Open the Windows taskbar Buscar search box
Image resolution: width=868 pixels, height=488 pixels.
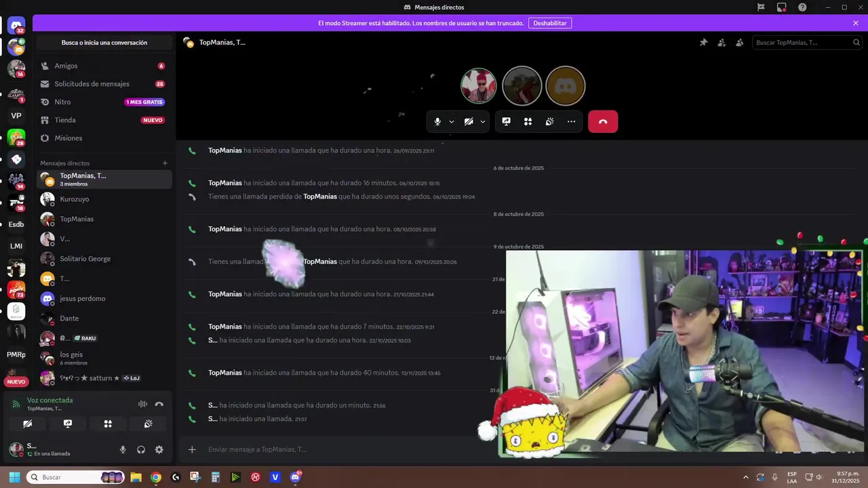76,477
